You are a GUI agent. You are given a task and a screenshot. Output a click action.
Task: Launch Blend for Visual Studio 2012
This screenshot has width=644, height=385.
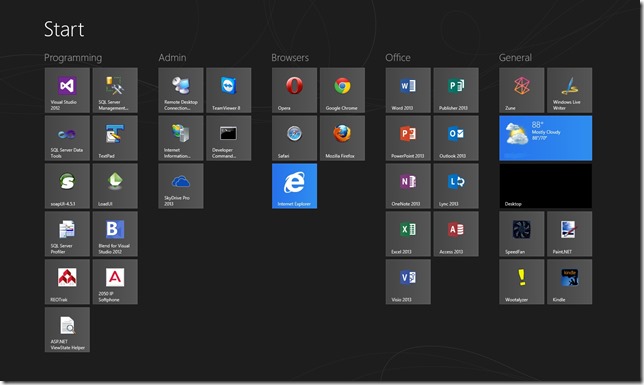115,234
